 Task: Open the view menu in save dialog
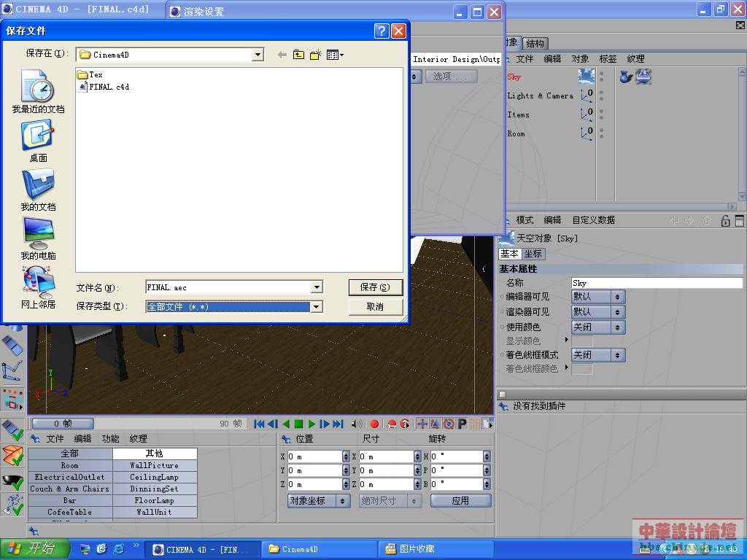(x=335, y=55)
